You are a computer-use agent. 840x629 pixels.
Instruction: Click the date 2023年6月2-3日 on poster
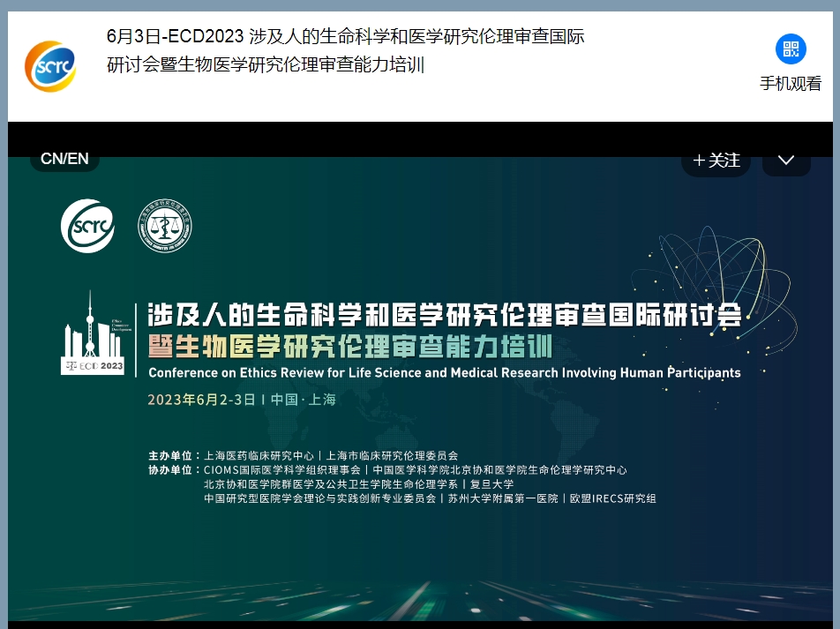click(x=201, y=400)
